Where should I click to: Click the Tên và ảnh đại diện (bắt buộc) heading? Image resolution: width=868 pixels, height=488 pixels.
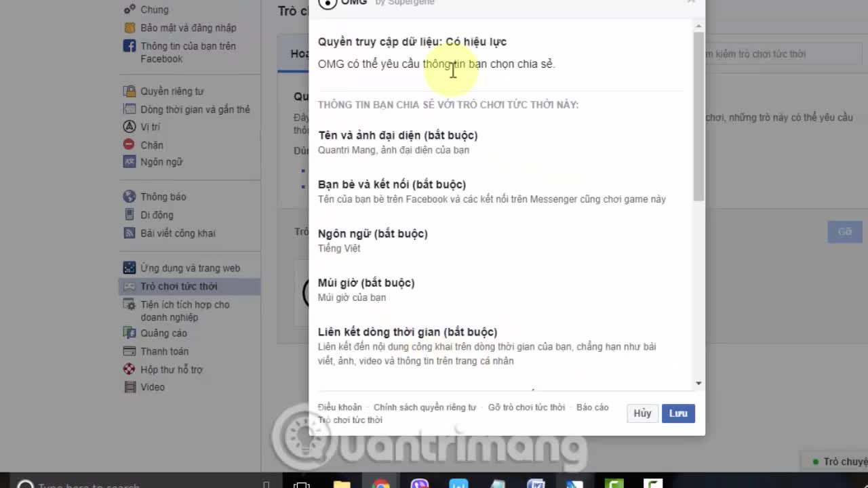click(398, 136)
